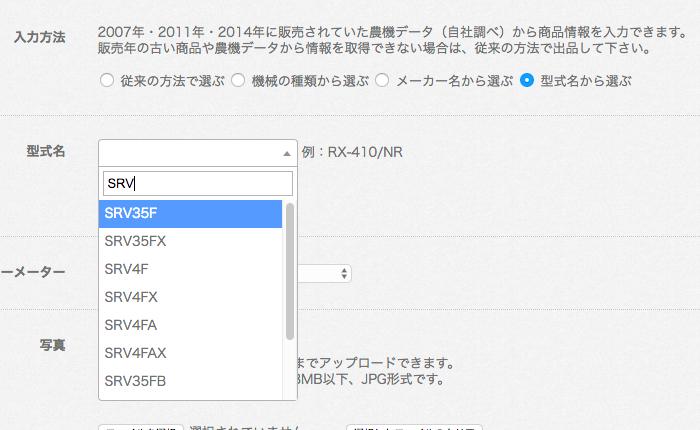Viewport: 700px width, 430px height.
Task: Choose the 機械の種類から選ぶ radio option
Action: click(239, 80)
